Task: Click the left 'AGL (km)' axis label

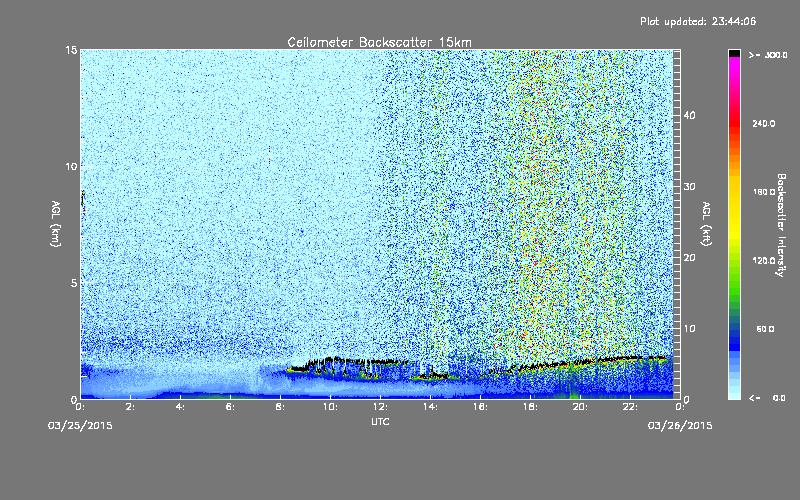Action: pyautogui.click(x=56, y=224)
